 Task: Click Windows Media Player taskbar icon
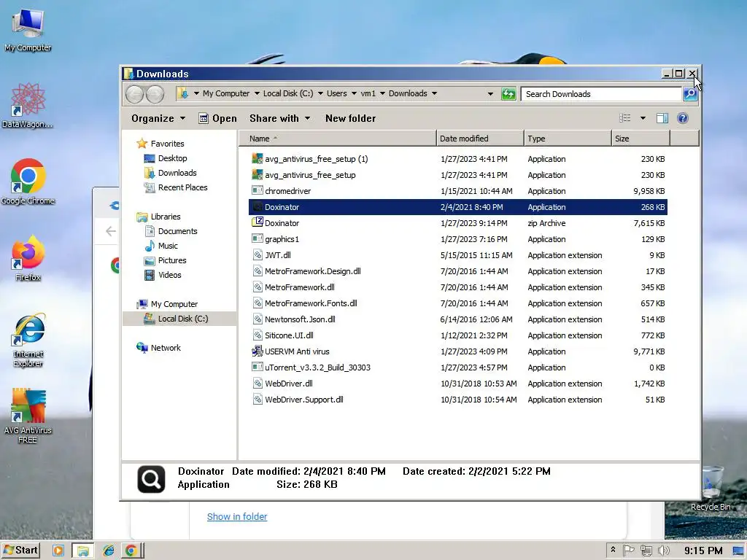[58, 551]
